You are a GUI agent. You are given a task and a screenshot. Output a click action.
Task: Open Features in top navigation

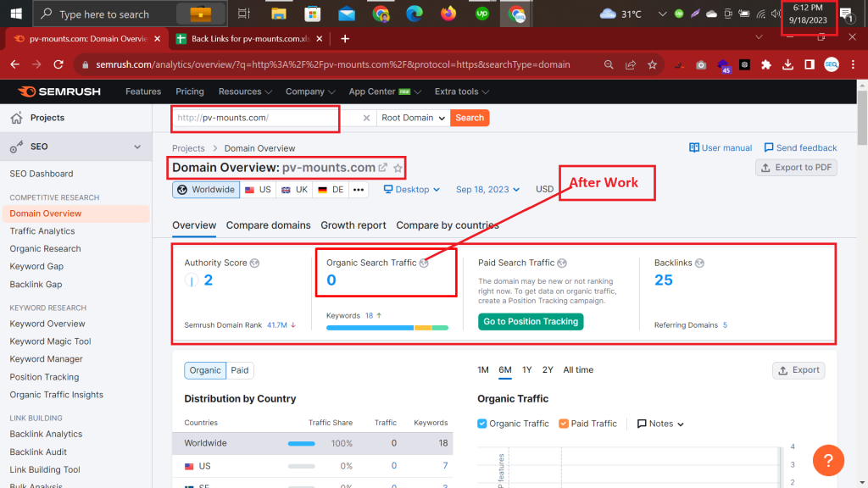[143, 91]
